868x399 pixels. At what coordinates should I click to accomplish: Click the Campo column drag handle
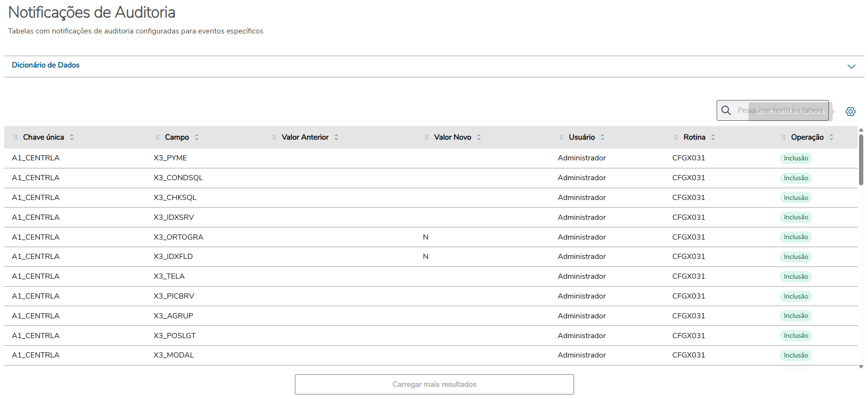[x=157, y=137]
